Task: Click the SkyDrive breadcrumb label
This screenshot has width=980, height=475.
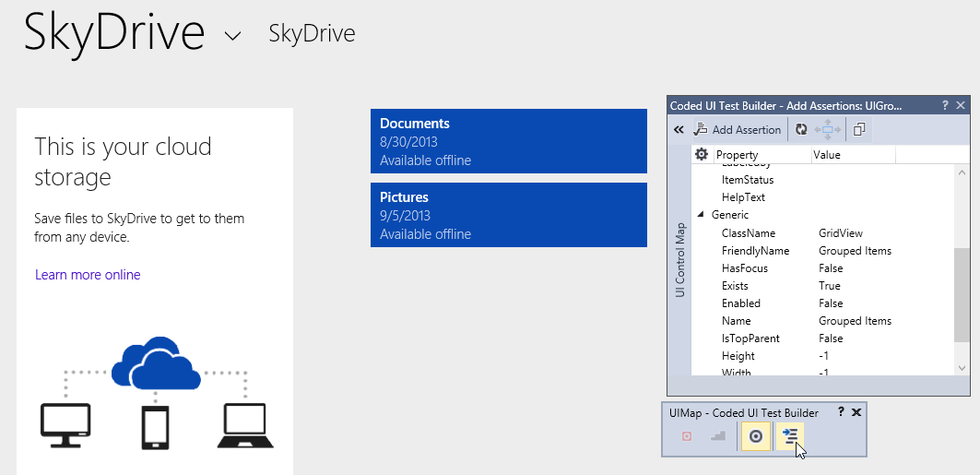Action: 312,34
